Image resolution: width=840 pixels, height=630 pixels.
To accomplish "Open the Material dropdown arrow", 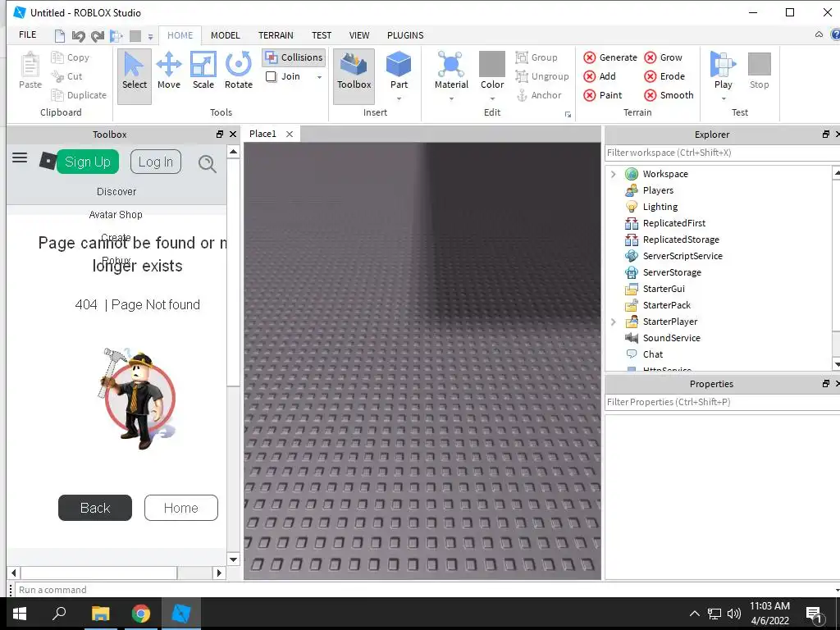I will pos(451,98).
